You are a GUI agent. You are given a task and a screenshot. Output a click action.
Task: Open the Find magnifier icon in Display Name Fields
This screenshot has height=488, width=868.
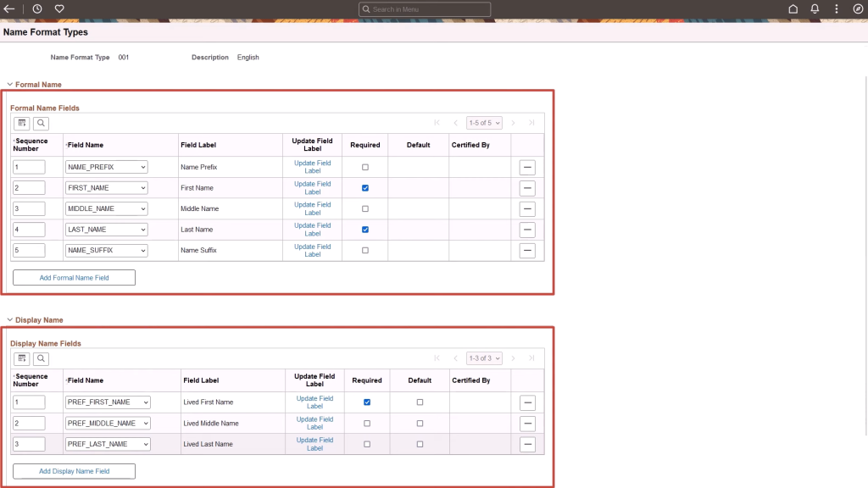click(39, 358)
